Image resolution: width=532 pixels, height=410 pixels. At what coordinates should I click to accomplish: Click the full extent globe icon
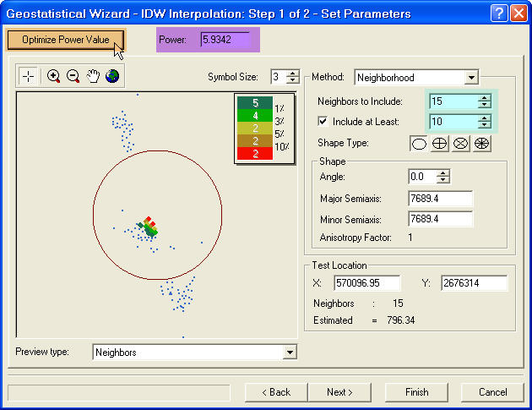tap(111, 76)
